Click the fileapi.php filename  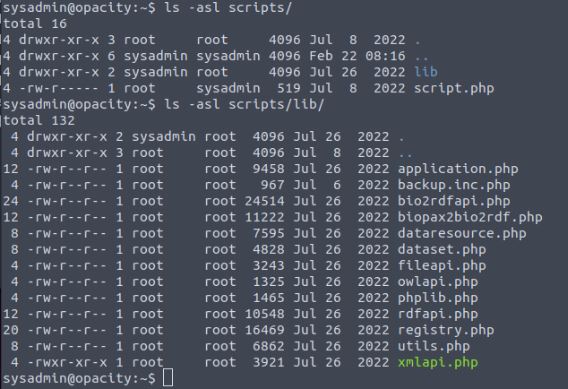[442, 266]
